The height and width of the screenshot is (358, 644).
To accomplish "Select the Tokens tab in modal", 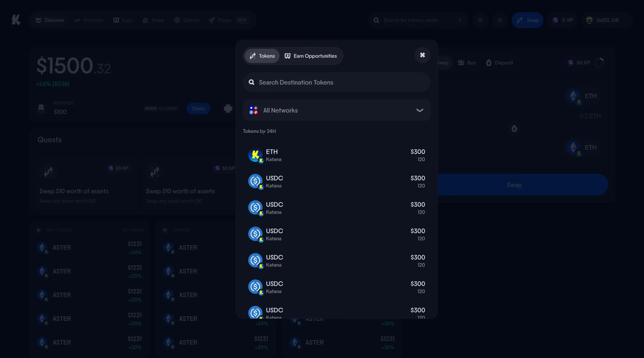I will pyautogui.click(x=262, y=56).
